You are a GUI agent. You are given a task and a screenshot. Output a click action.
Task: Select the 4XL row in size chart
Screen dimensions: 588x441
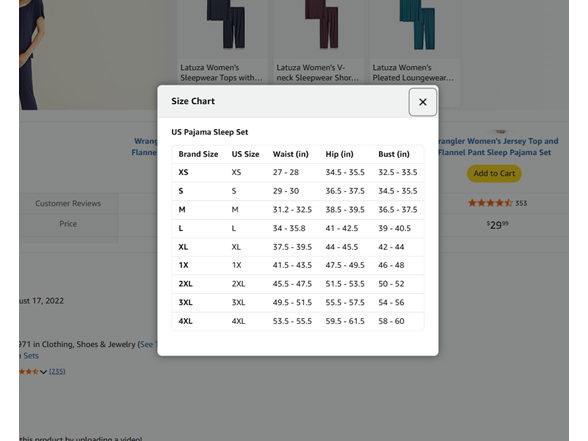click(298, 321)
